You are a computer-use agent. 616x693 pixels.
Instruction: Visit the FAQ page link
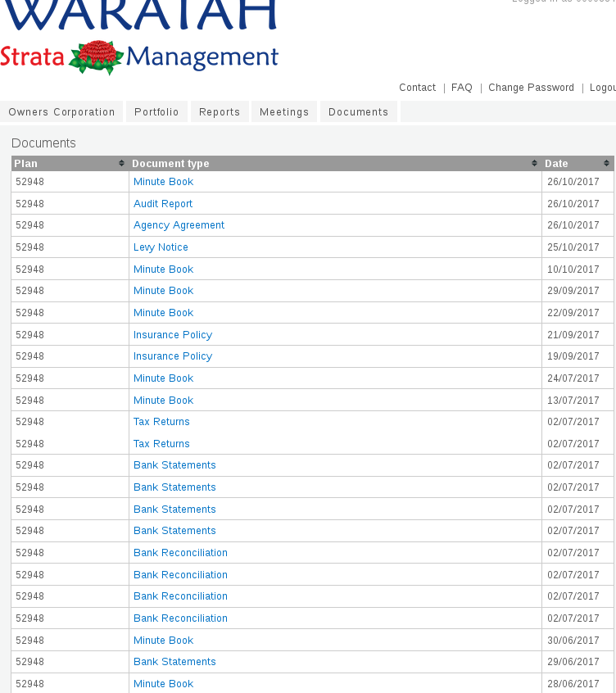(x=462, y=88)
